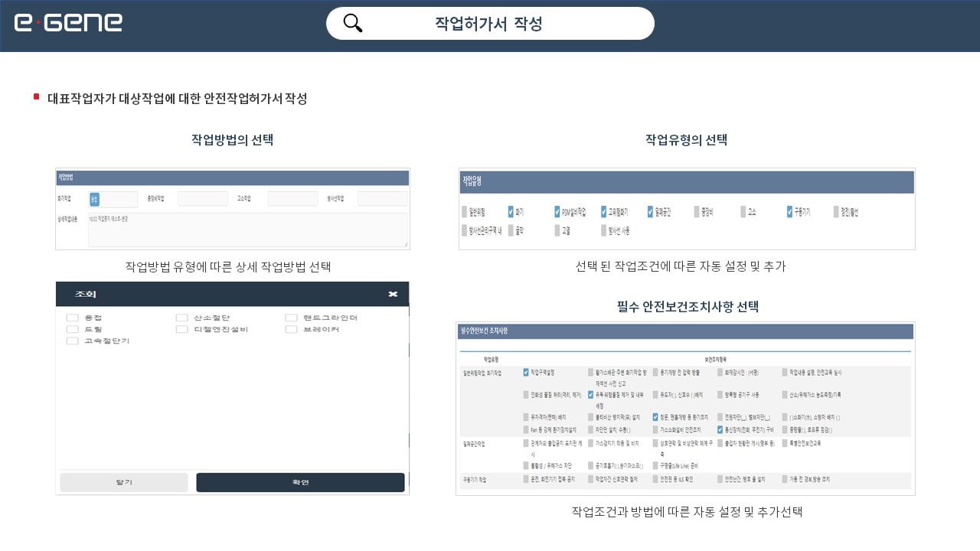Click the 상세작업내용 text area
Viewport: 980px width, 551px height.
click(x=247, y=230)
